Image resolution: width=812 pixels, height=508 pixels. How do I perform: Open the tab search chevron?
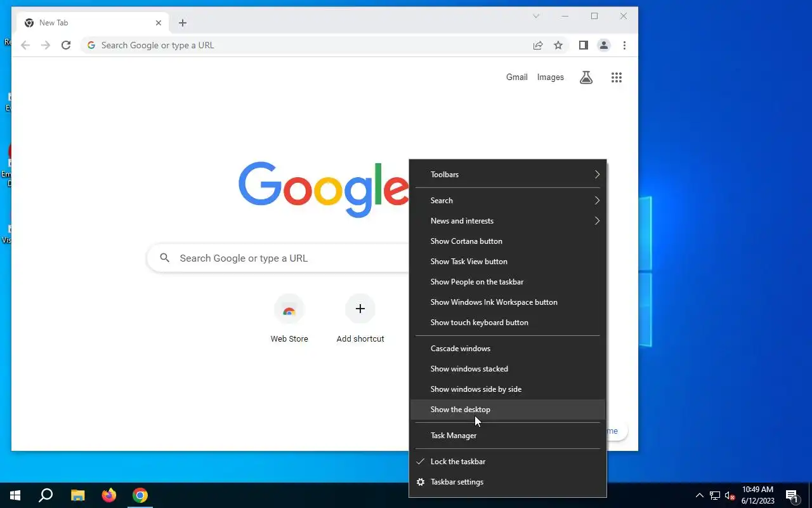536,16
